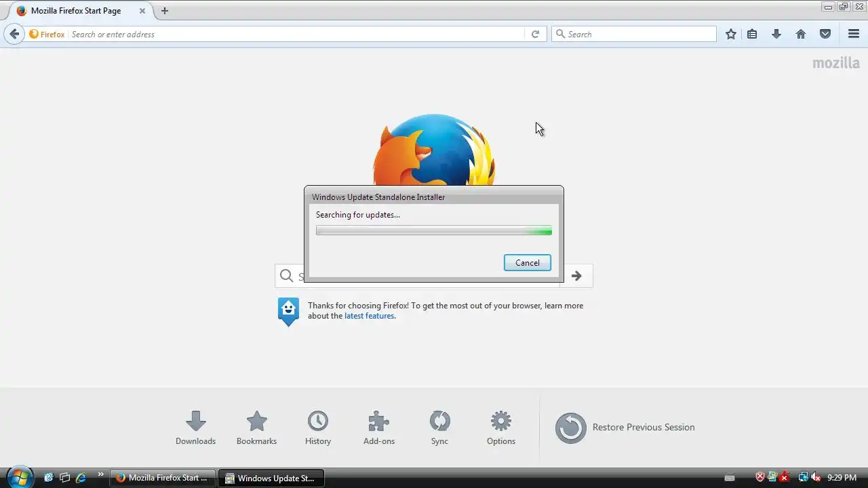
Task: Go to the Firefox home page
Action: (x=801, y=34)
